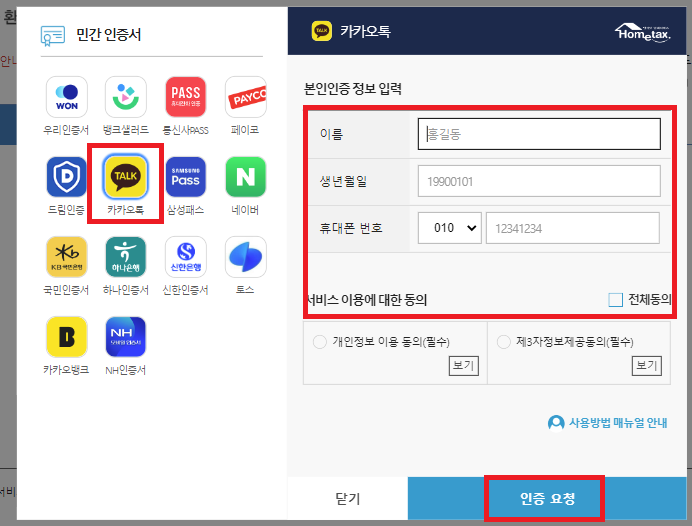The width and height of the screenshot is (692, 526).
Task: Click the KakaoTalk logo in dialog header
Action: (x=322, y=31)
